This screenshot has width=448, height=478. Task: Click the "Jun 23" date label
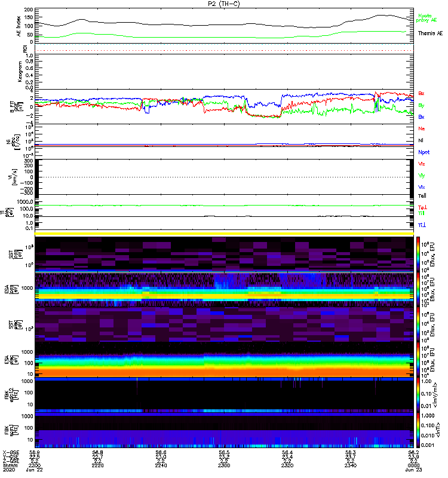[413, 470]
